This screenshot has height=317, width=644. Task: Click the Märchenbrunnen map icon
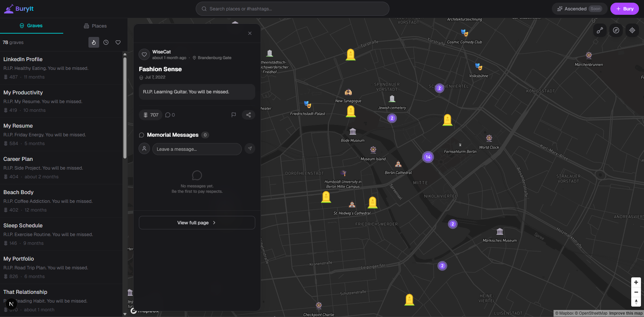click(589, 55)
